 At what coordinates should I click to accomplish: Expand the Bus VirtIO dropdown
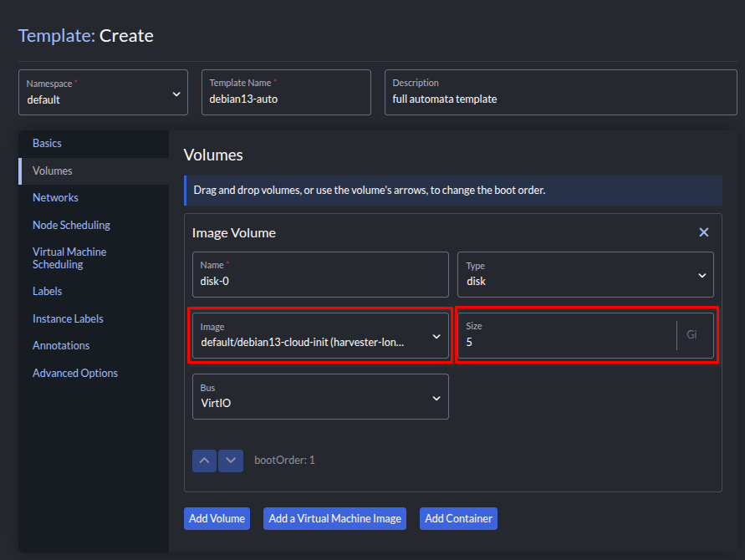pos(321,396)
